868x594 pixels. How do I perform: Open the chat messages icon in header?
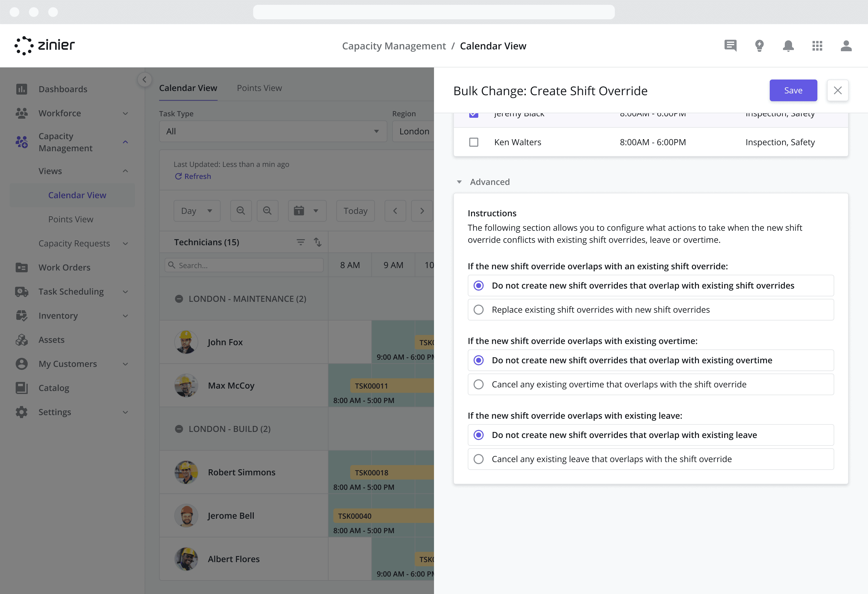730,45
